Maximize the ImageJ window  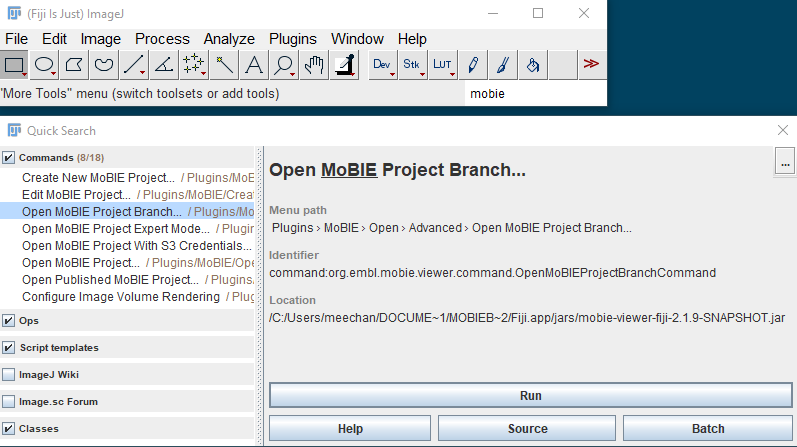click(538, 13)
